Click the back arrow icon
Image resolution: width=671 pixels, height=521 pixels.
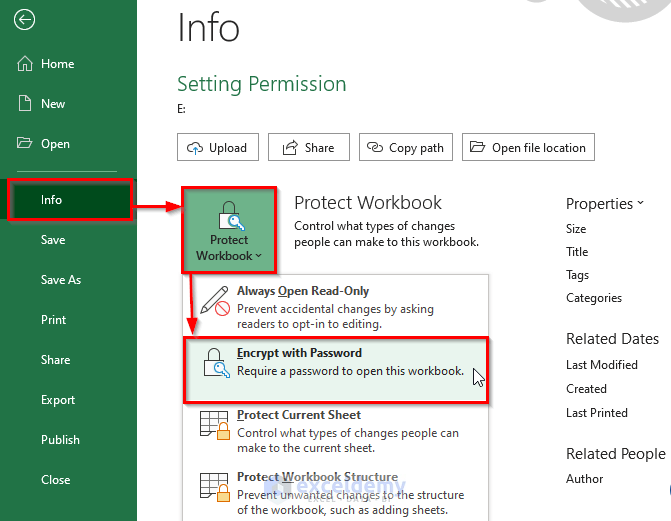(x=26, y=20)
